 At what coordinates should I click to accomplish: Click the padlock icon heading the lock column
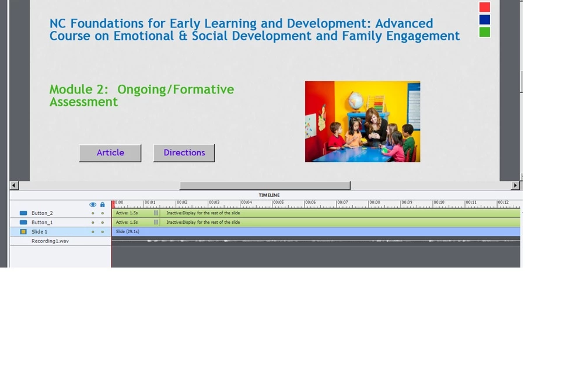click(103, 204)
